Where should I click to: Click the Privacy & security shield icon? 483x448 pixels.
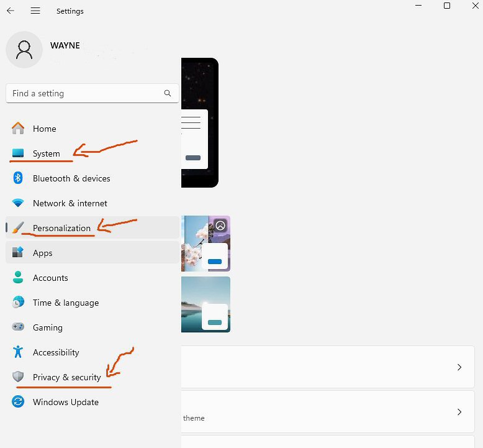[18, 377]
